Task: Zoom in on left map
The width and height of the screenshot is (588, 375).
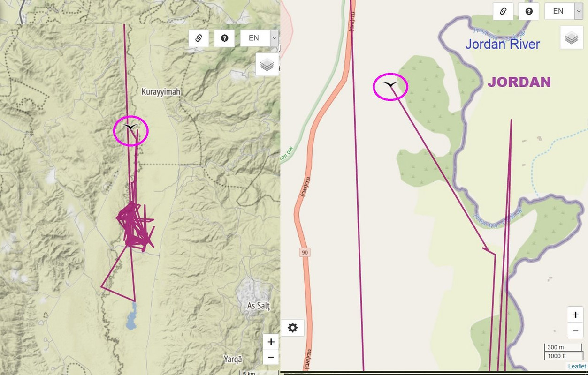Action: (x=271, y=342)
